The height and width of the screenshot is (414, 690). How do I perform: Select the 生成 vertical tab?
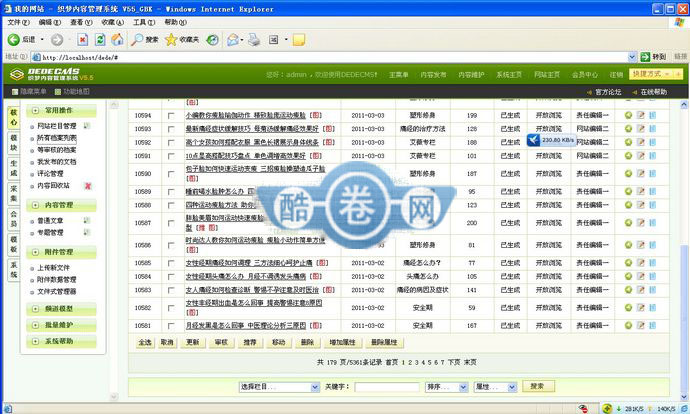coord(14,169)
